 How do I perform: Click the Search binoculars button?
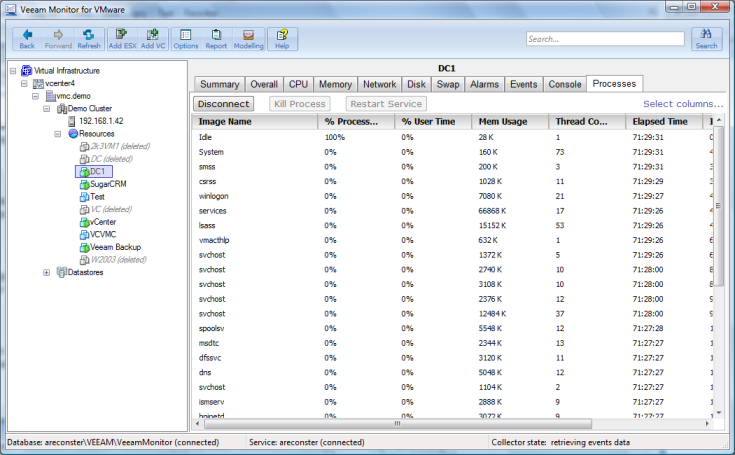coord(706,38)
